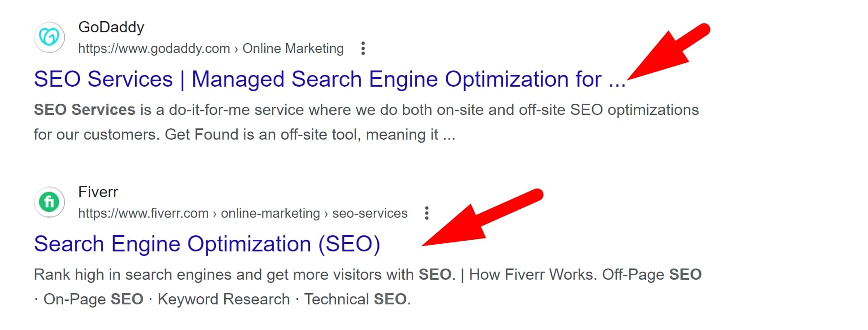The width and height of the screenshot is (868, 330).
Task: Select 'seo-services' breadcrumb in Fiverr URL
Action: point(370,213)
